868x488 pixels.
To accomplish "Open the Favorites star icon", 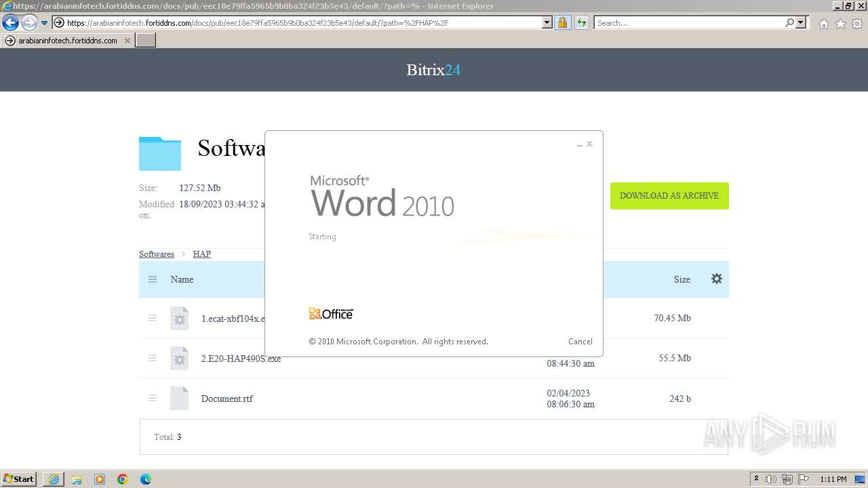I will coord(840,24).
